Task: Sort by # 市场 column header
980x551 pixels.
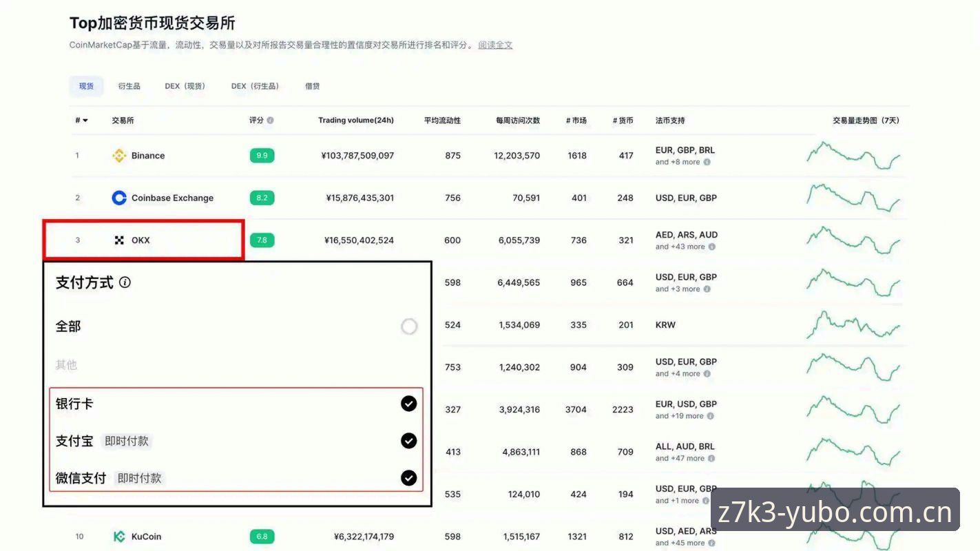Action: 576,121
